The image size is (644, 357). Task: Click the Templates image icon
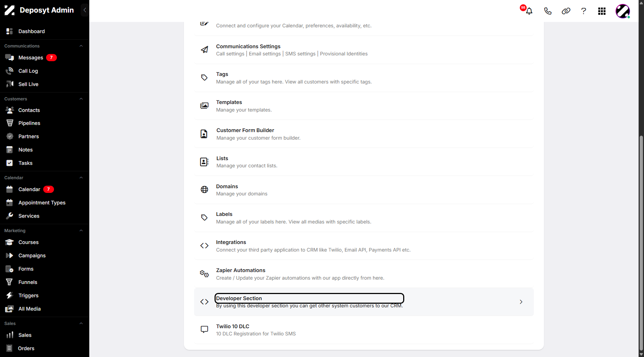click(x=204, y=105)
